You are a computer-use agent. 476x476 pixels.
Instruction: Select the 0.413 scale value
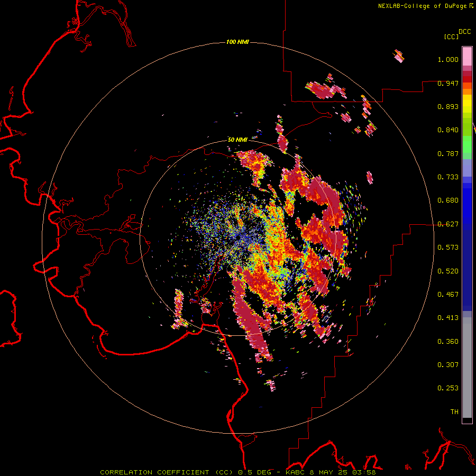448,318
